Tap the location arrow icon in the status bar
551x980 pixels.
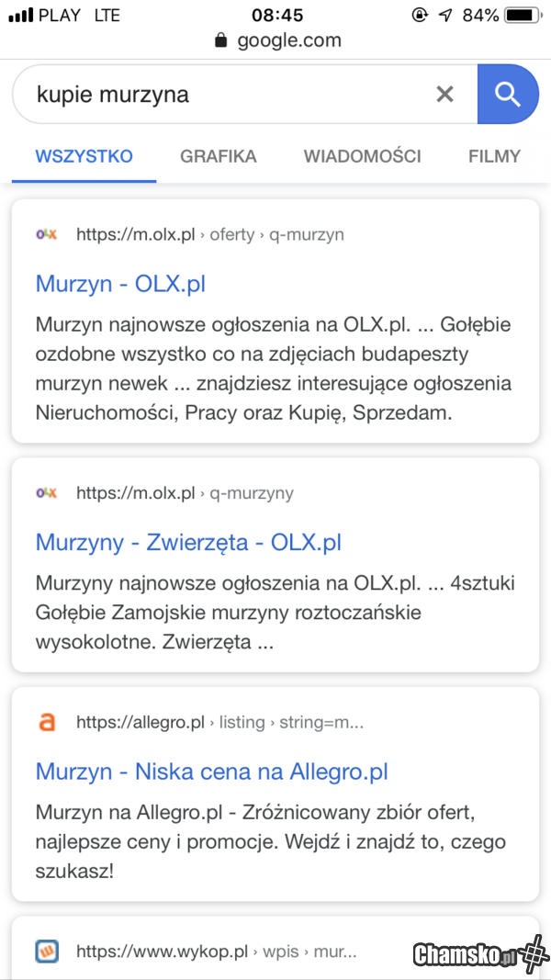445,16
